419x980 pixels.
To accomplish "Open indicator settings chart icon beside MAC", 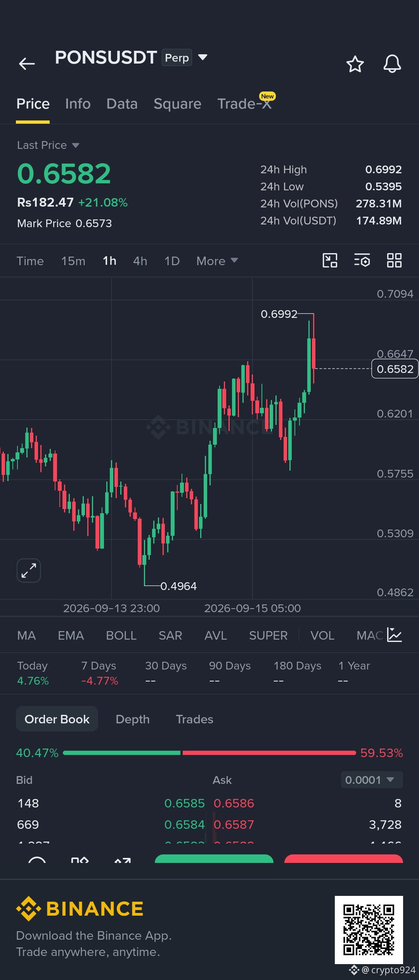I will pyautogui.click(x=395, y=635).
